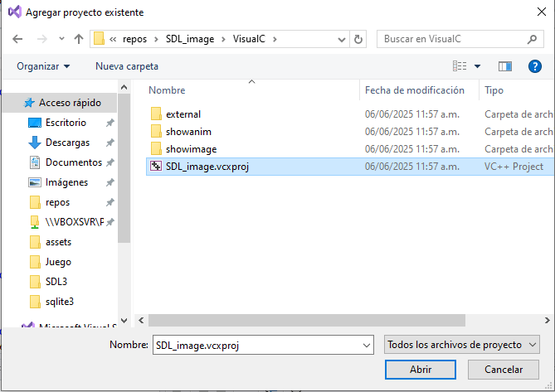Expand the file type filter dropdown
The width and height of the screenshot is (555, 392).
click(x=463, y=344)
